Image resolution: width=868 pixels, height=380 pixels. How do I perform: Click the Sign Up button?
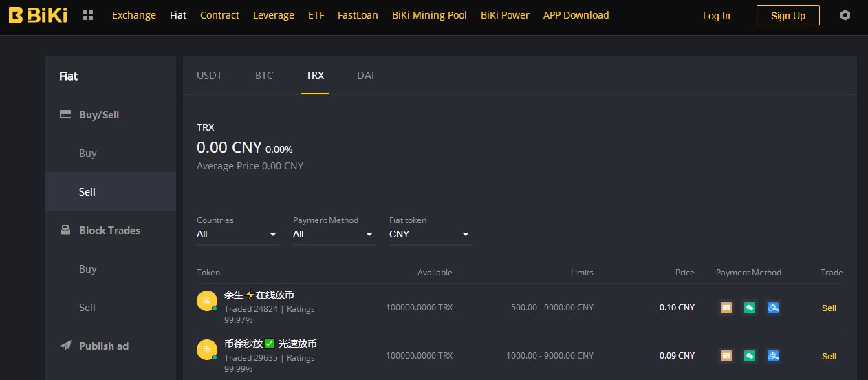(788, 15)
